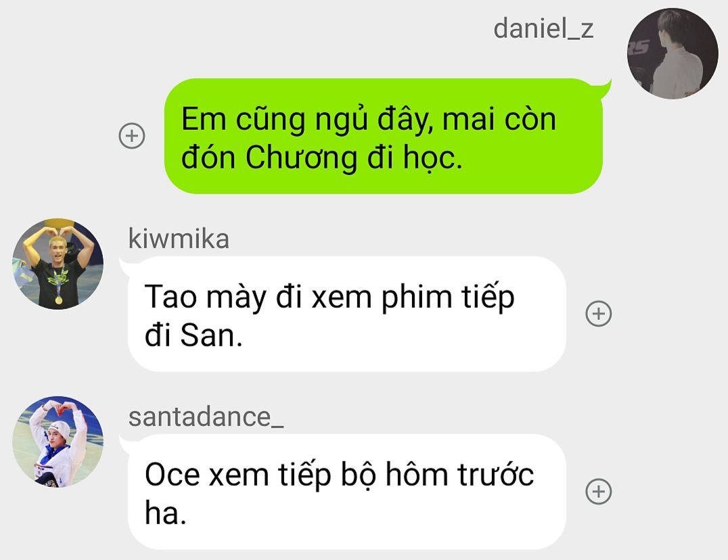Click the daniel_z username label
Image resolution: width=728 pixels, height=560 pixels.
pyautogui.click(x=543, y=29)
